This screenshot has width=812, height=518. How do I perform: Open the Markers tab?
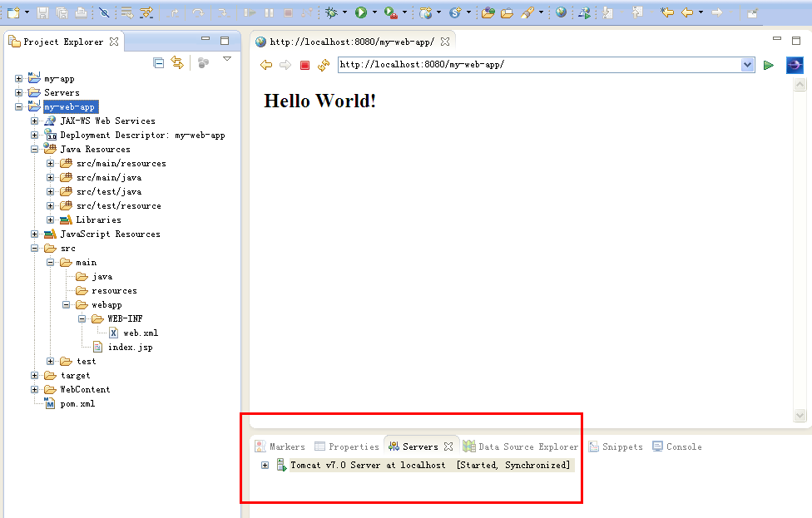click(285, 446)
